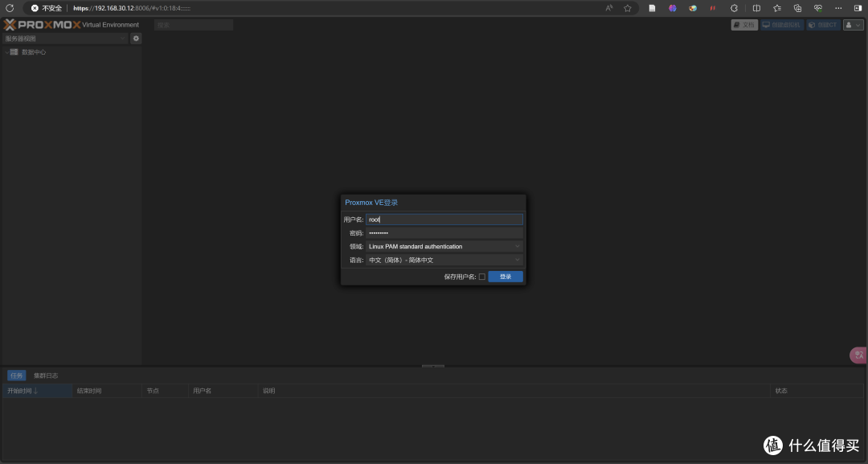Click the description column header

pyautogui.click(x=514, y=391)
